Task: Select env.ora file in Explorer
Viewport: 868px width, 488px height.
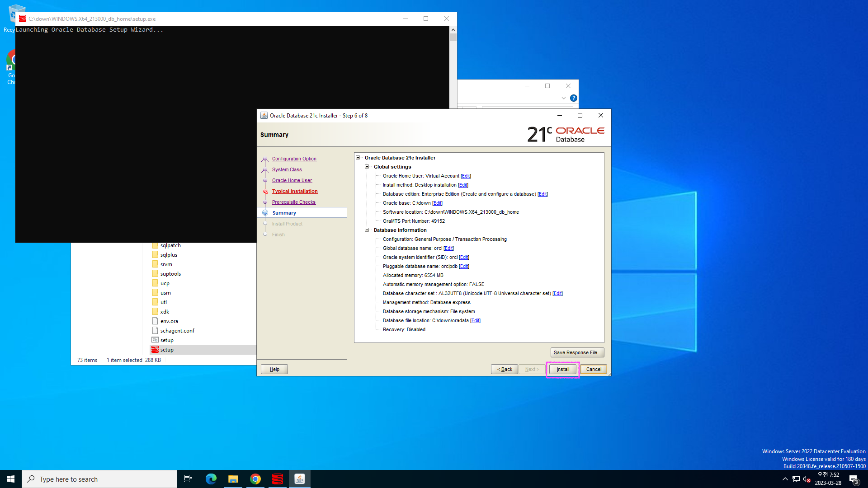Action: point(169,321)
